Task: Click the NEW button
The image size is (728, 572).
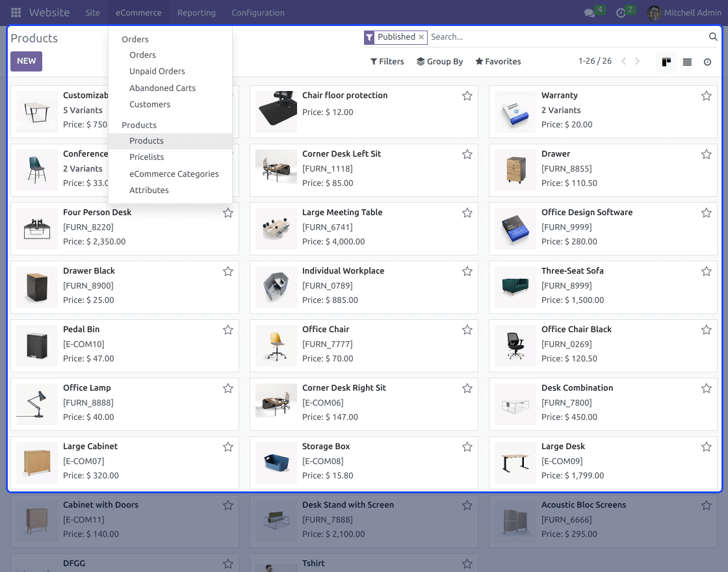Action: click(27, 61)
